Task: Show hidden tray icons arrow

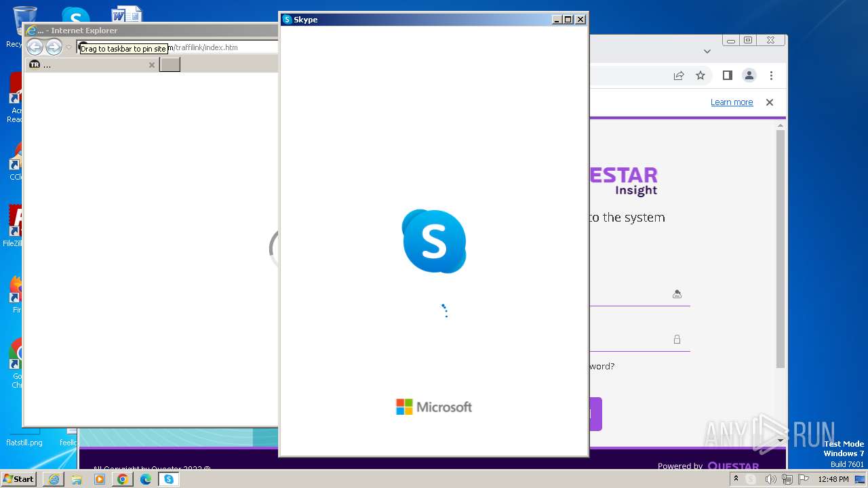Action: [736, 479]
